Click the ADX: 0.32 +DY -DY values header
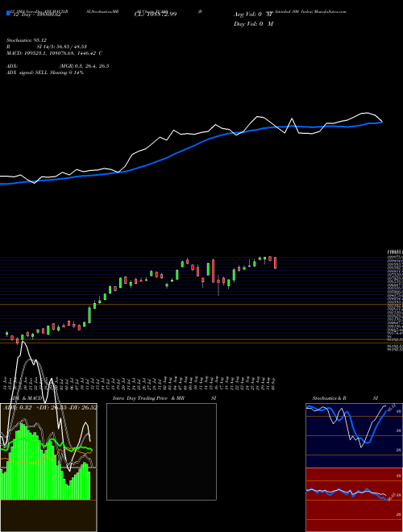Viewport: 403px width, 532px height. (x=50, y=408)
